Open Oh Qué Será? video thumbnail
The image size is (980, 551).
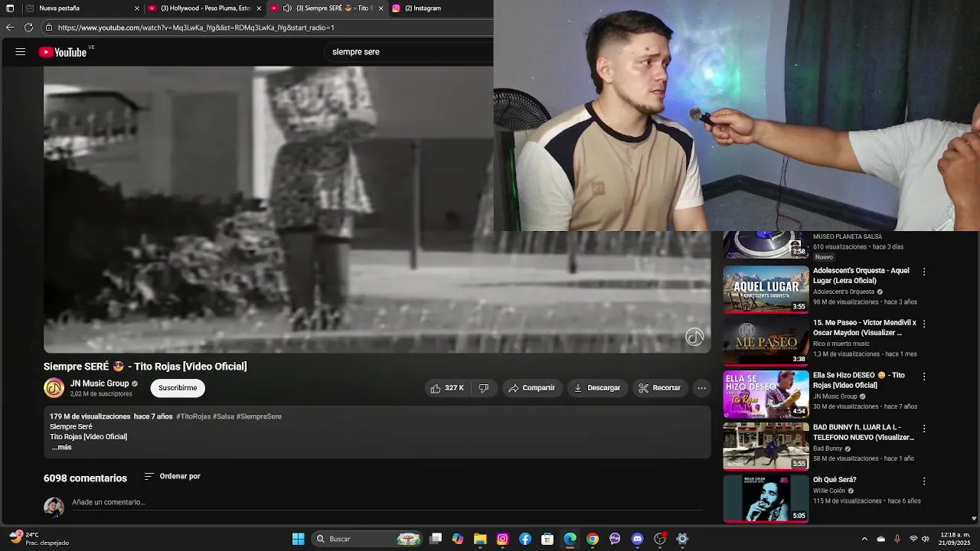[766, 498]
